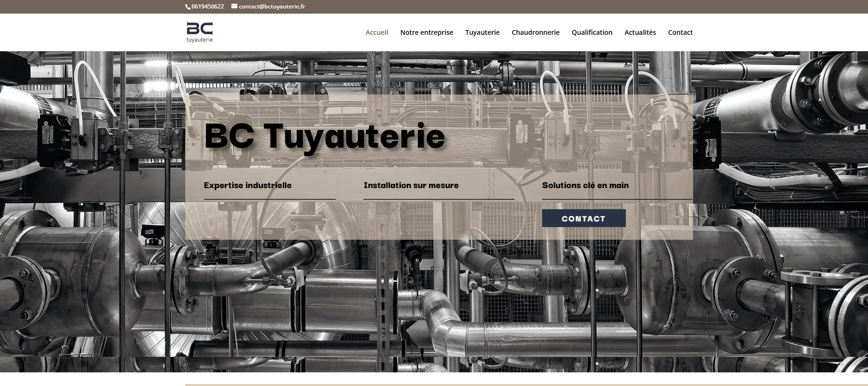
Task: Click the Solutions clé en main text
Action: point(585,185)
